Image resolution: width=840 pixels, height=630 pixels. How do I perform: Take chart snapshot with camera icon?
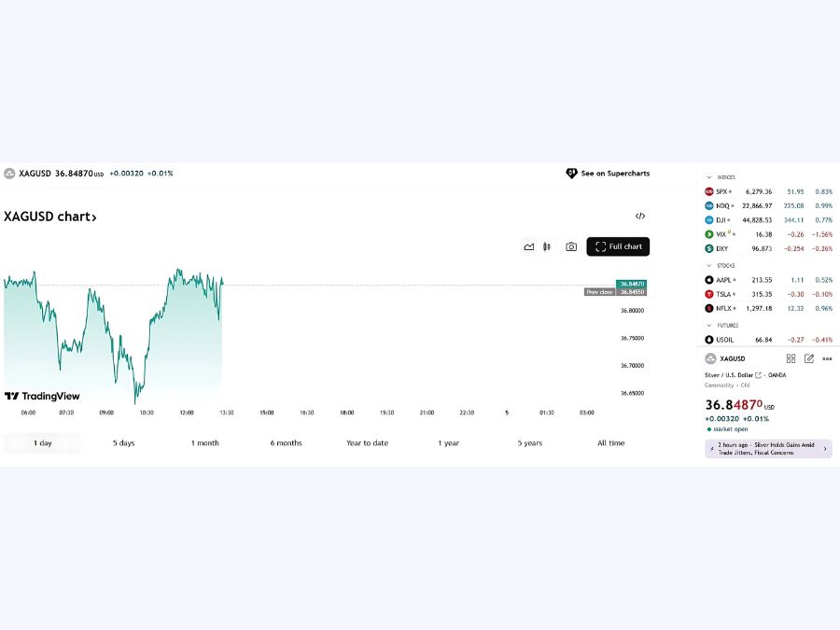[x=571, y=247]
